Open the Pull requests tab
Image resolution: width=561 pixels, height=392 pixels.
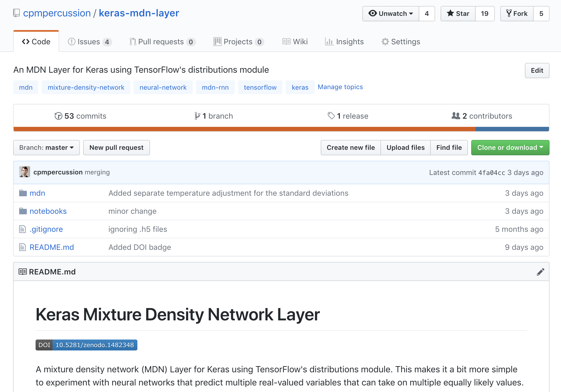(163, 42)
